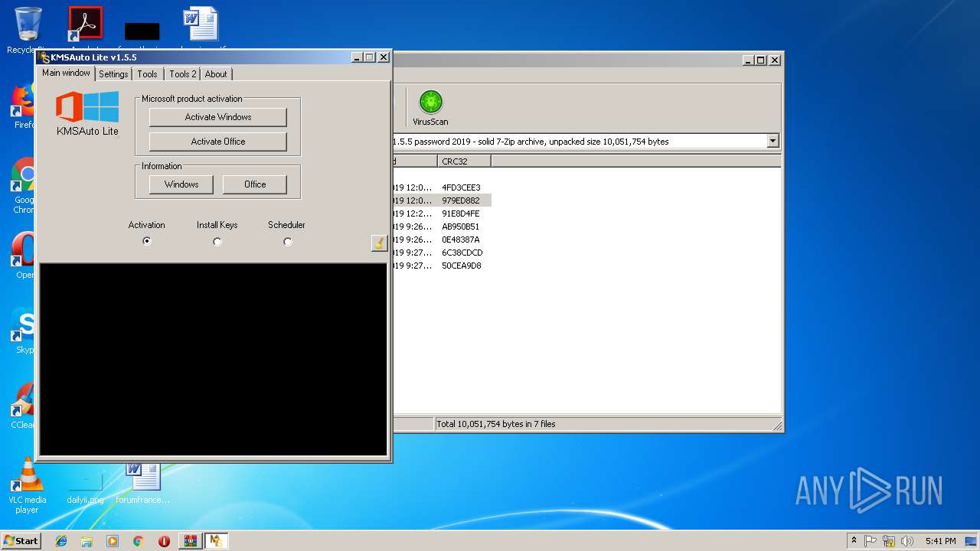Select the Install Keys radio button
The width and height of the screenshot is (980, 551).
[217, 241]
